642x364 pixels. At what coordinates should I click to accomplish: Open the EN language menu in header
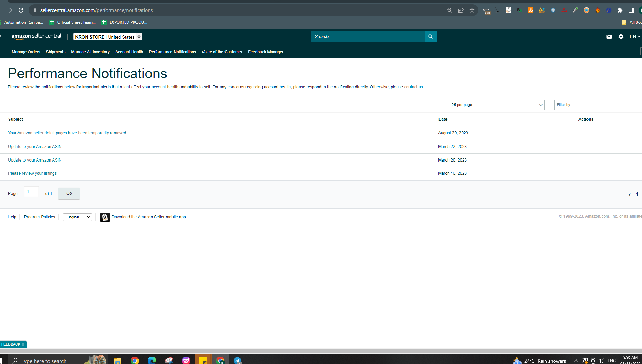pyautogui.click(x=635, y=36)
